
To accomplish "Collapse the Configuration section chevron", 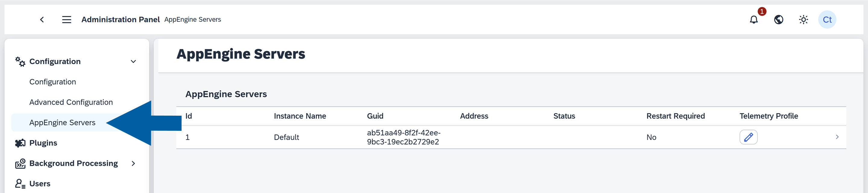I will 133,61.
